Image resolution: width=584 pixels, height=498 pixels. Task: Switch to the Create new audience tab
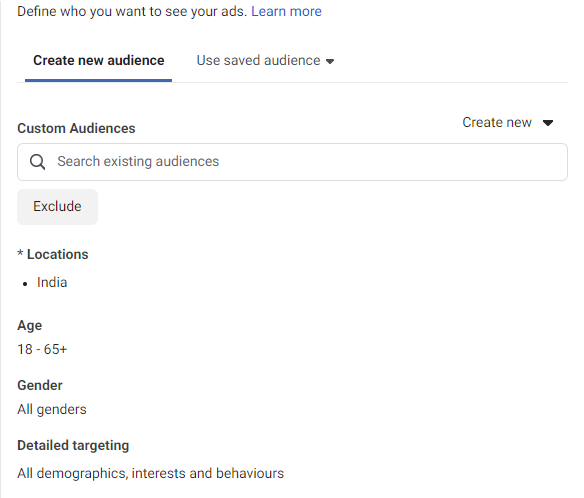click(99, 60)
